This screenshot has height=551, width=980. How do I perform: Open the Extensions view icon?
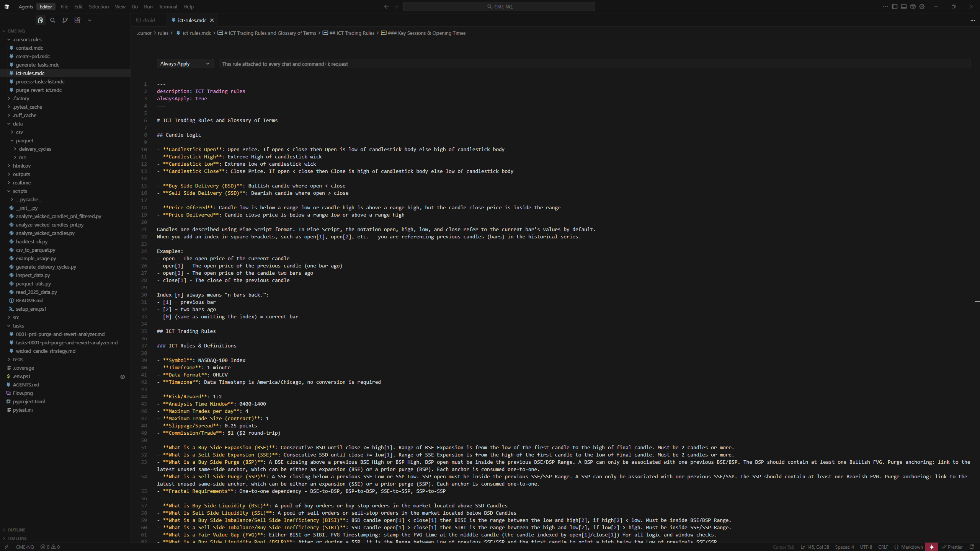pos(77,20)
